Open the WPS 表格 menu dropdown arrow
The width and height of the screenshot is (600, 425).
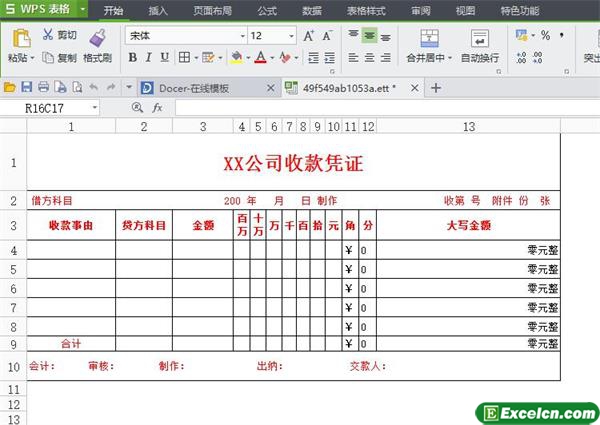(83, 9)
